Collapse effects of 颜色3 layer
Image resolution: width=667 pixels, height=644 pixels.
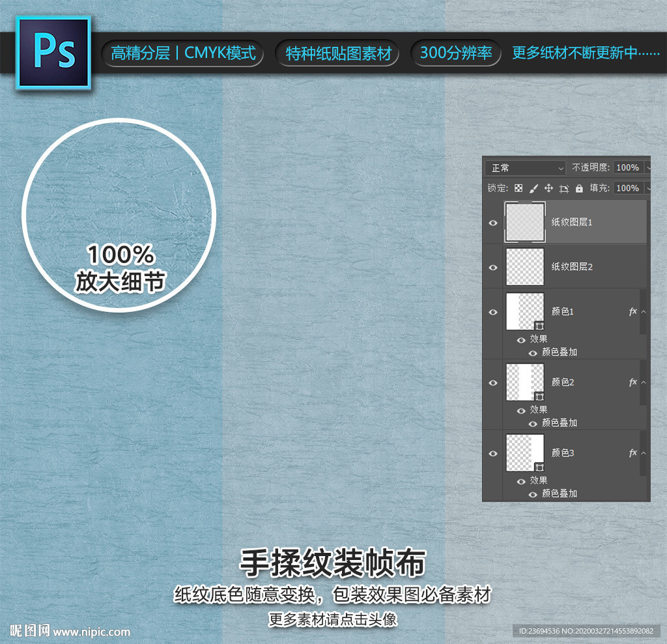[x=644, y=453]
